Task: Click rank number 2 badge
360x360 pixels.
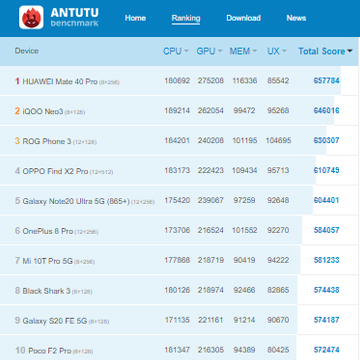Action: [x=17, y=111]
